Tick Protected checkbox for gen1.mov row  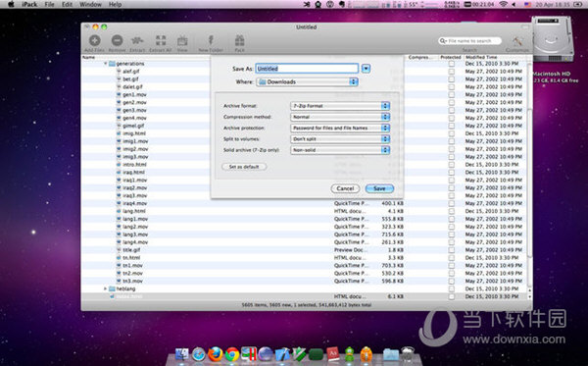coord(451,94)
